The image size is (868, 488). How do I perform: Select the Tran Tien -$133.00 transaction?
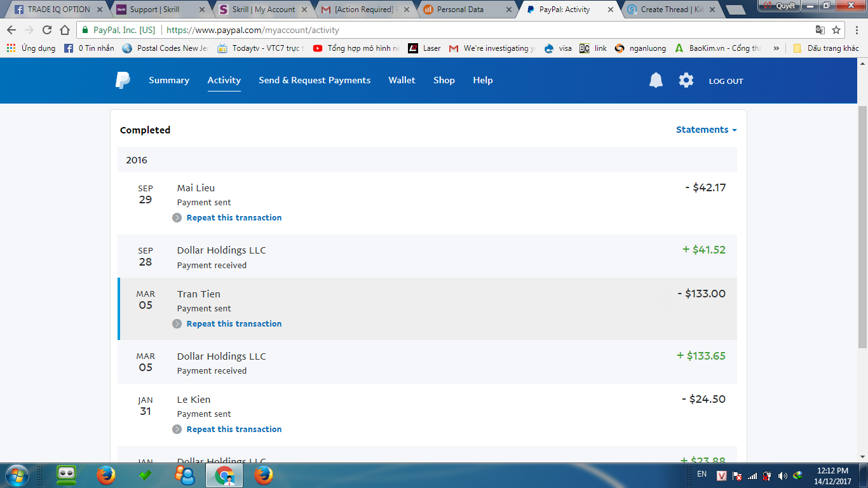pyautogui.click(x=427, y=309)
